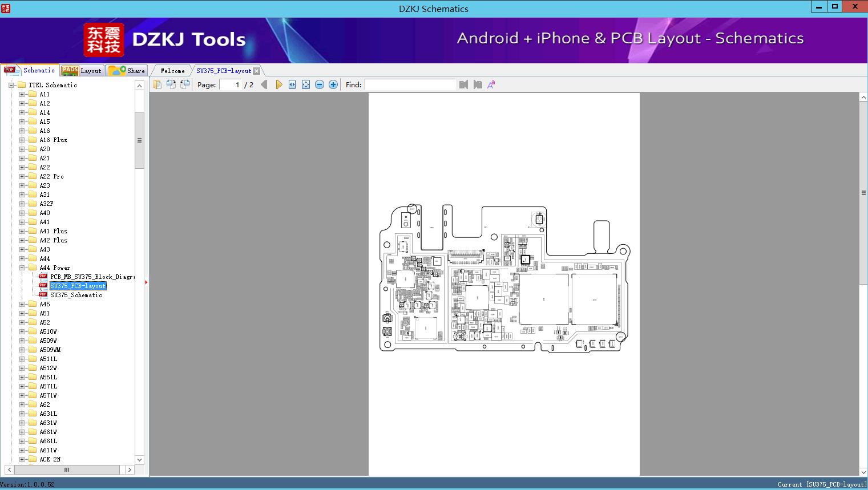Screen dimensions: 868x490
Task: Open the Share tab
Action: pyautogui.click(x=127, y=71)
